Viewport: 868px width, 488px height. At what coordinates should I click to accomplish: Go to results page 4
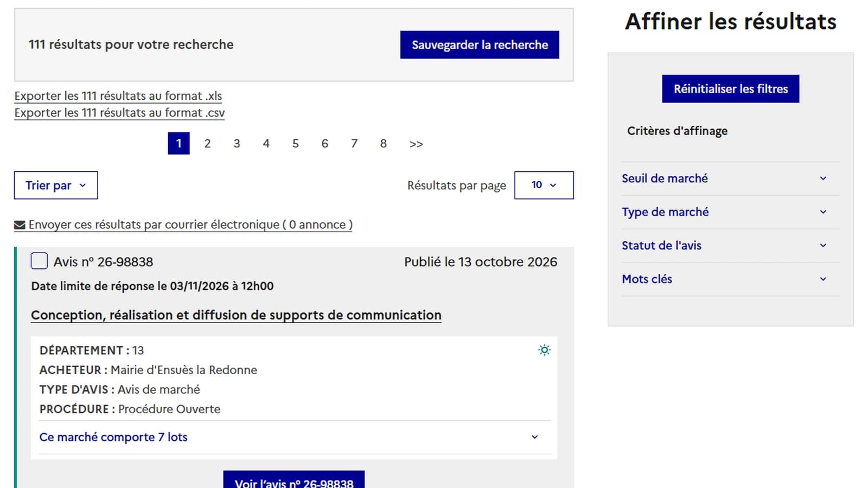pyautogui.click(x=266, y=144)
